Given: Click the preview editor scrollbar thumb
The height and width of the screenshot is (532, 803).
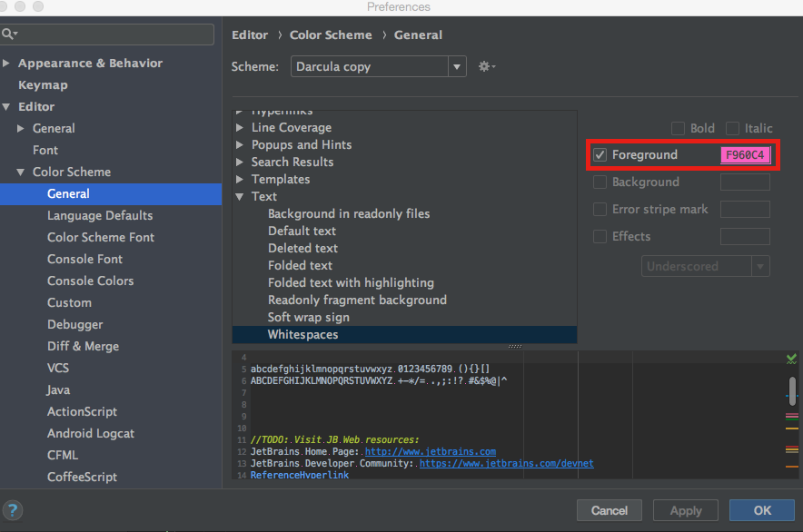Looking at the screenshot, I should pos(792,390).
